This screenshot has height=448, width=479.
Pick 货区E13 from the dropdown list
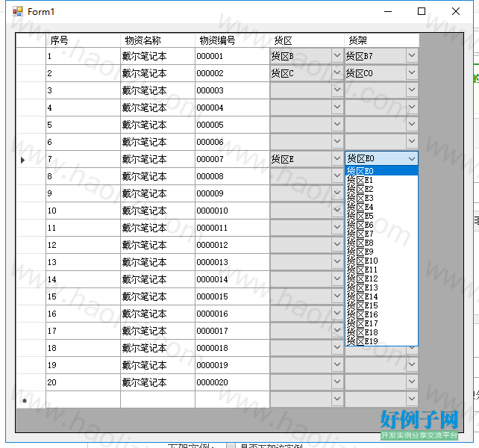coord(381,287)
